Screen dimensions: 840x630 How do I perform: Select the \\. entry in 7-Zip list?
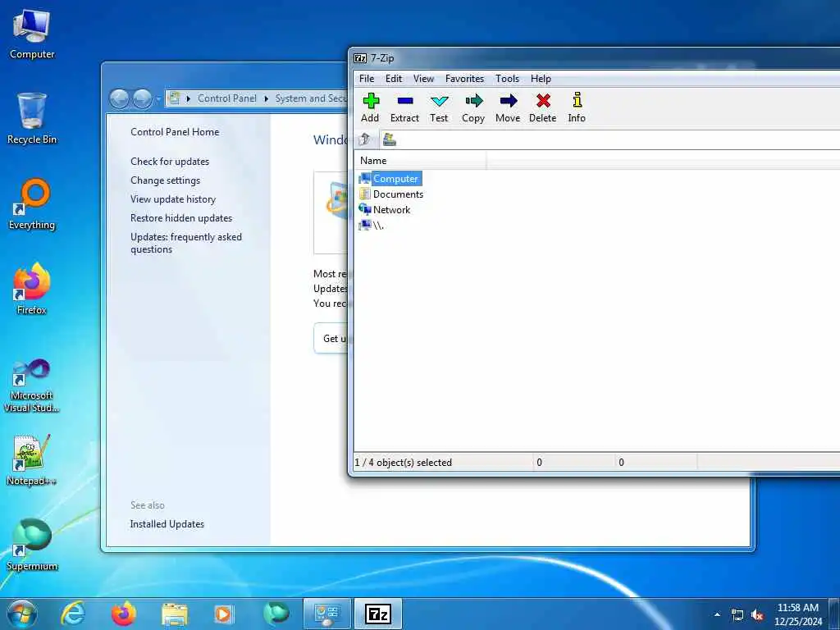372,225
